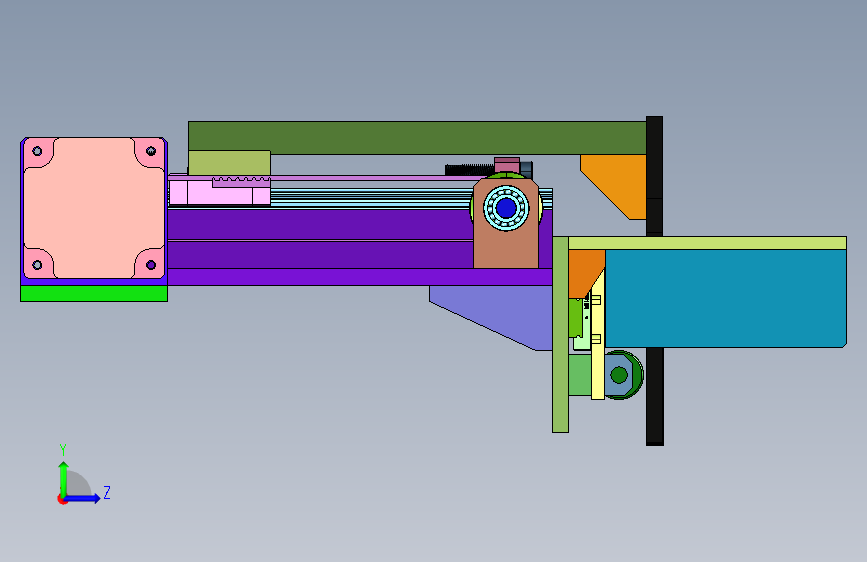Select the pink belt clamp block
The height and width of the screenshot is (562, 867).
pos(219,193)
